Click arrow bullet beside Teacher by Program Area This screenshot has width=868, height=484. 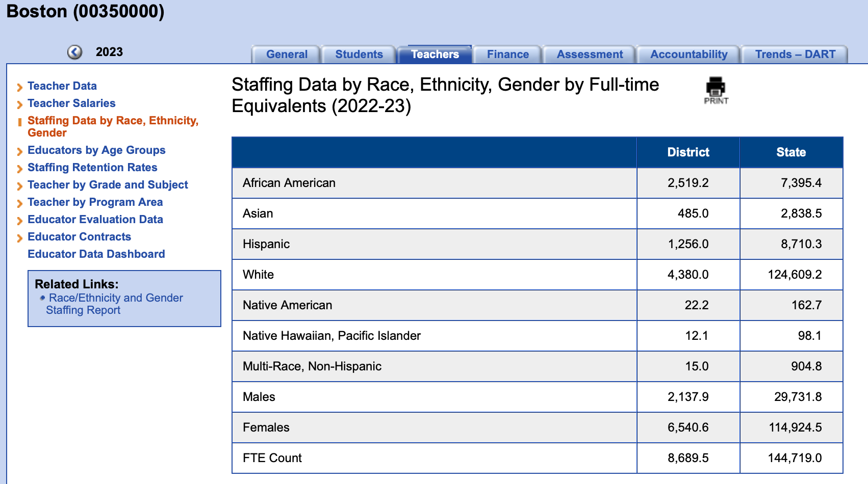click(x=20, y=203)
